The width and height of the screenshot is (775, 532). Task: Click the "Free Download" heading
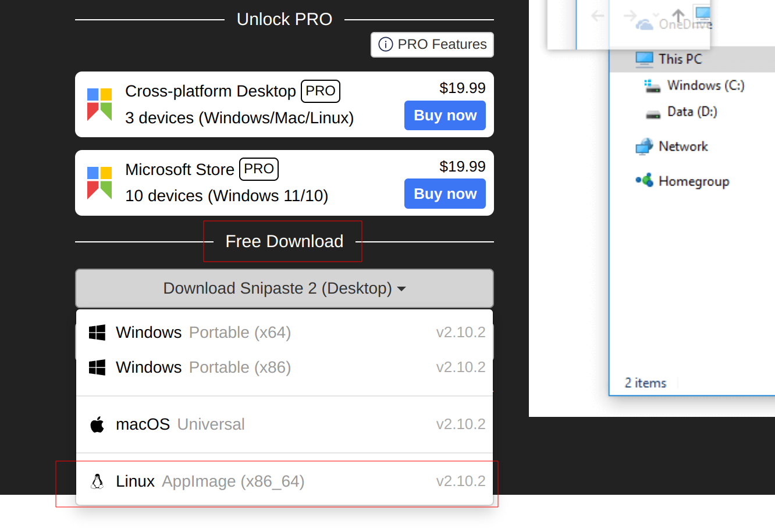pyautogui.click(x=285, y=241)
